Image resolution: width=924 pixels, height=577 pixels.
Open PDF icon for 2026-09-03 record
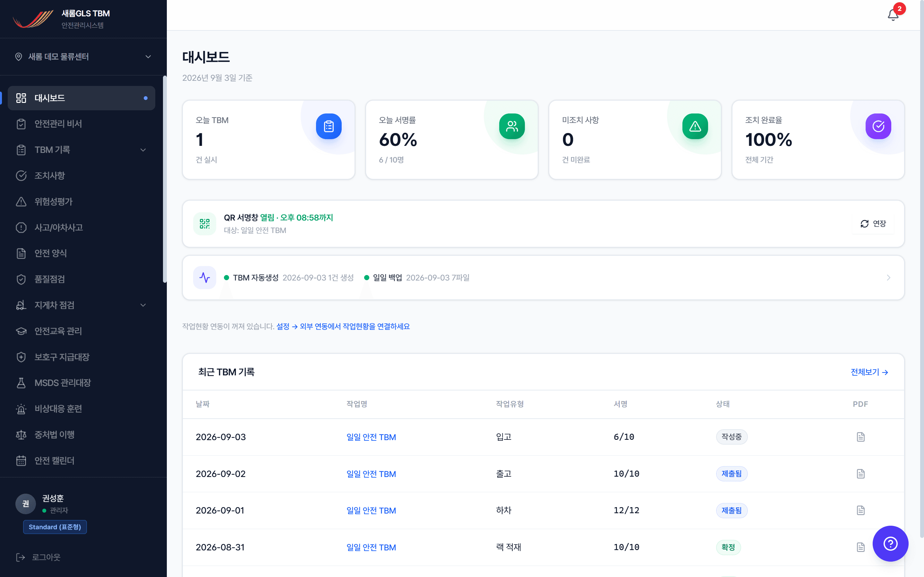860,437
